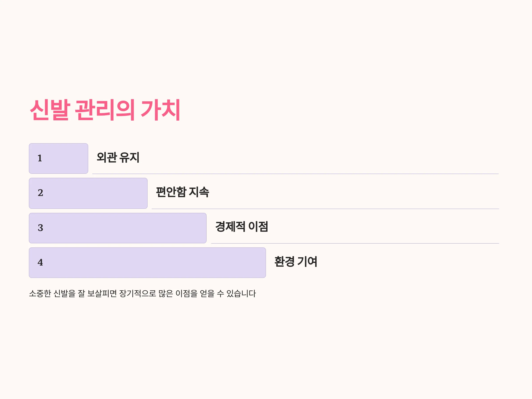Click the 편안함 지속 heading
This screenshot has width=532, height=399.
pyautogui.click(x=183, y=192)
